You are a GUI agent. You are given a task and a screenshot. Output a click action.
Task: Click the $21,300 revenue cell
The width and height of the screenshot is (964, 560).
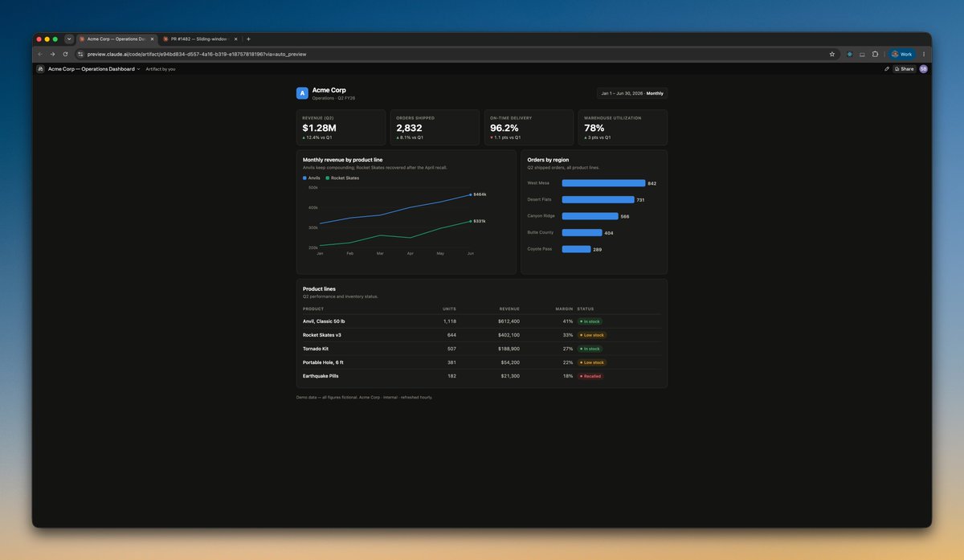[x=510, y=376]
